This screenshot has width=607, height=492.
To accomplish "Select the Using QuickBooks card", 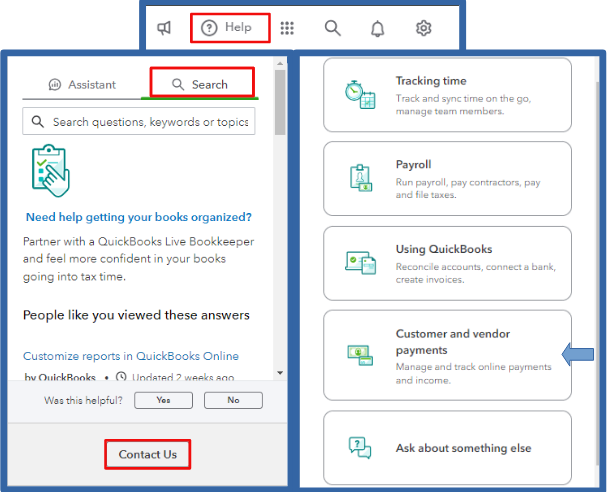I will (x=447, y=263).
